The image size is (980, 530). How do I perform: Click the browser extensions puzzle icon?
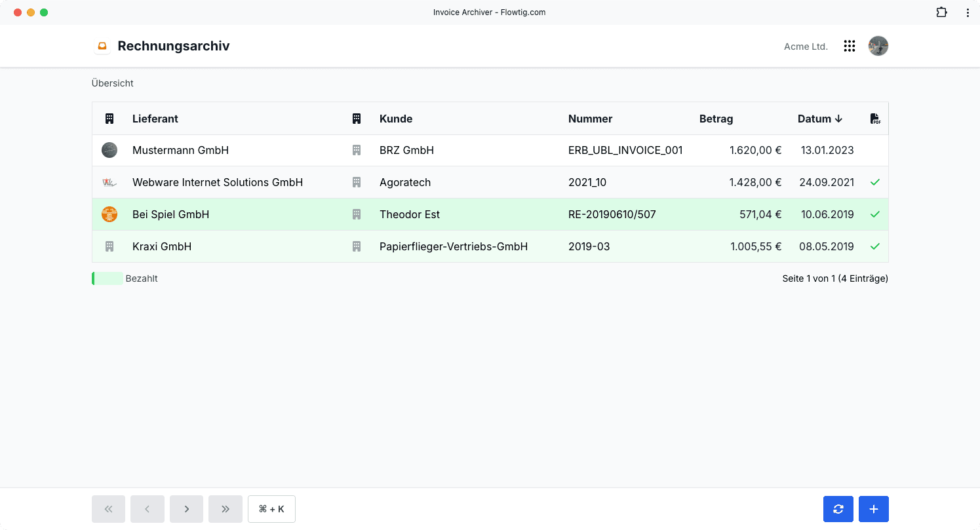coord(941,12)
